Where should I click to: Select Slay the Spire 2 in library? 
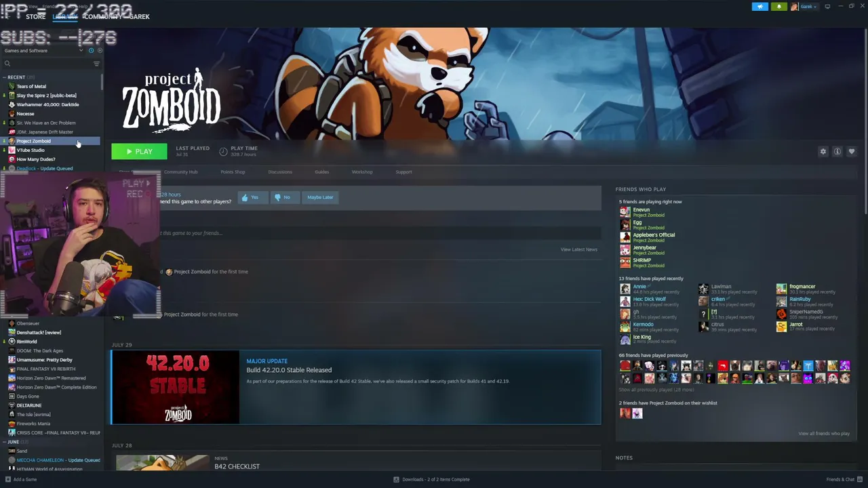pyautogui.click(x=46, y=96)
